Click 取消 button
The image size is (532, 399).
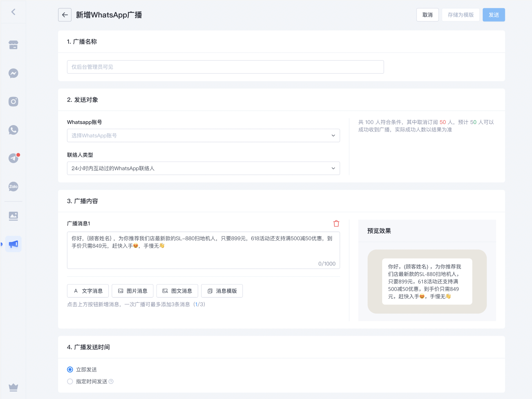[427, 15]
